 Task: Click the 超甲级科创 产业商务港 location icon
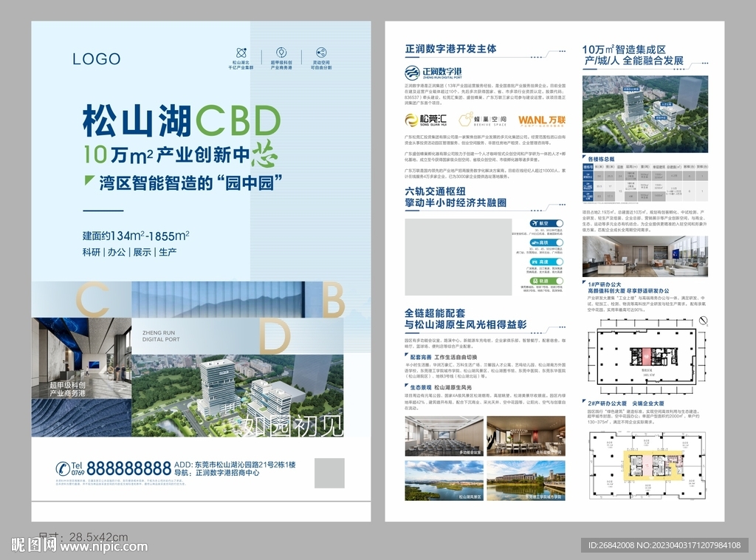281,52
